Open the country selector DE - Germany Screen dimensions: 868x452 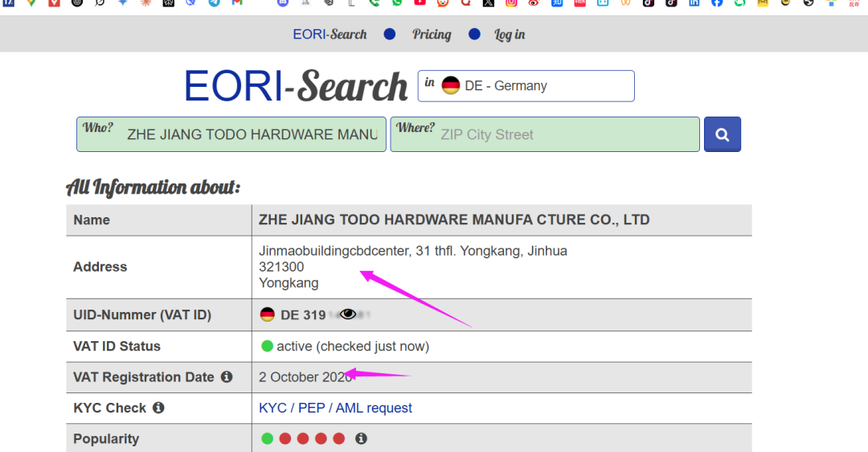pos(526,86)
